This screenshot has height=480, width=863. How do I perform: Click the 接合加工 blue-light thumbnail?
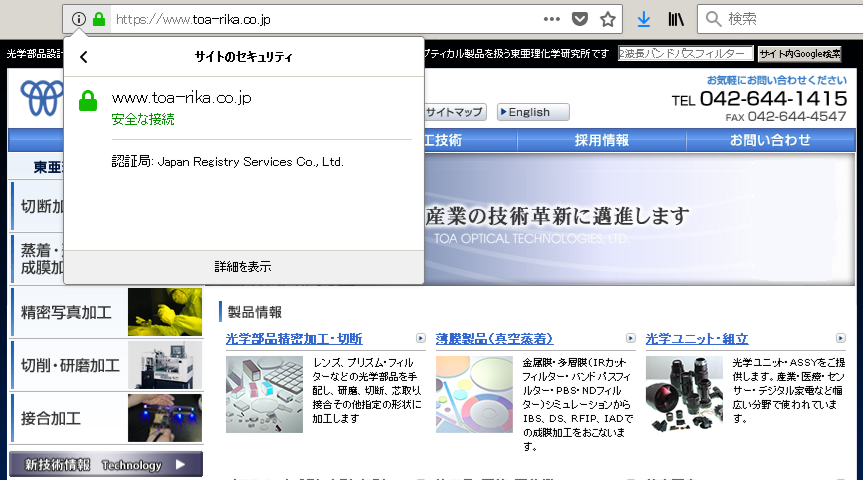(x=165, y=418)
